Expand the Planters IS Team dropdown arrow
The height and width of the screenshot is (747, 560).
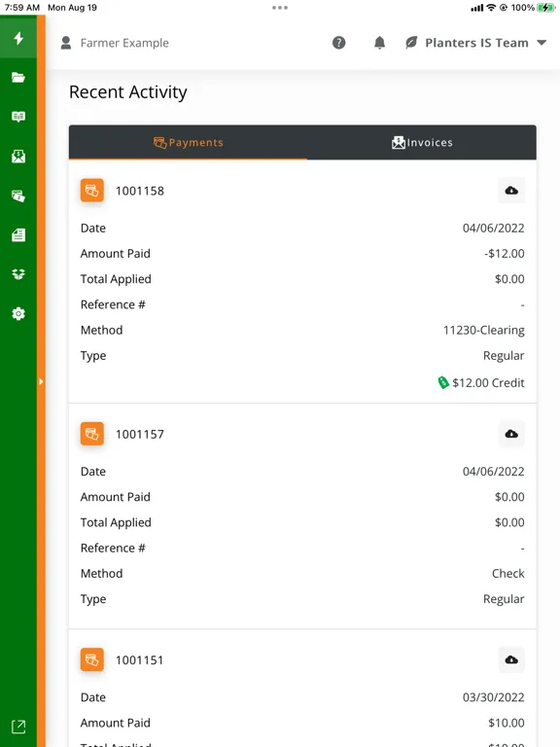(x=542, y=43)
